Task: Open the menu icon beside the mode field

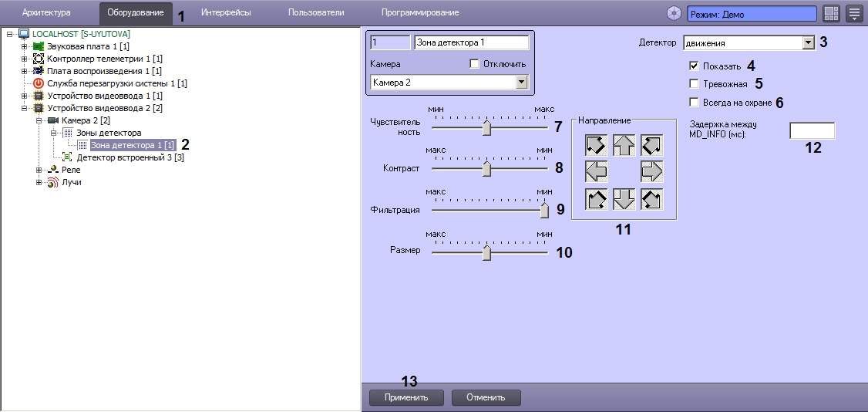Action: coord(854,13)
